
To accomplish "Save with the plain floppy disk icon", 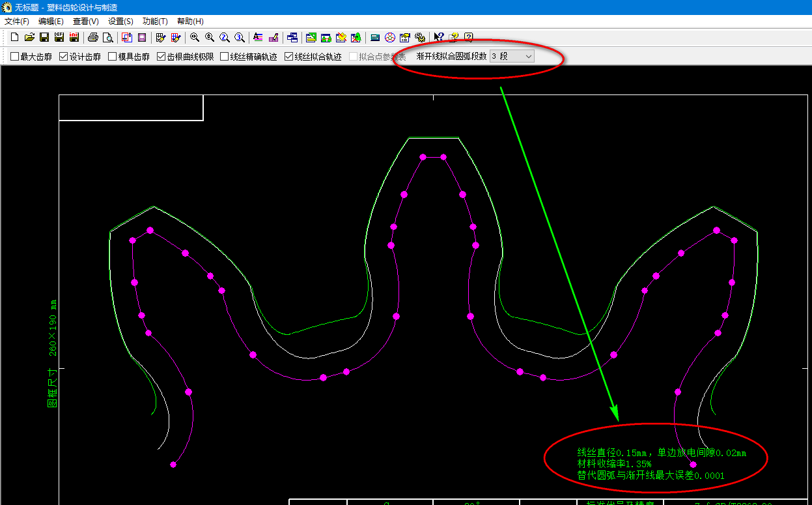I will [x=44, y=37].
